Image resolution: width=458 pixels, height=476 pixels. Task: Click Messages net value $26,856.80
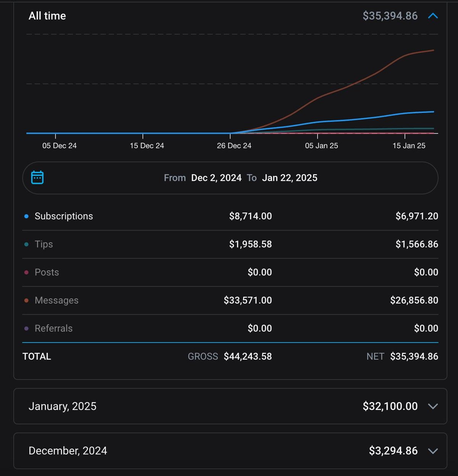coord(414,301)
